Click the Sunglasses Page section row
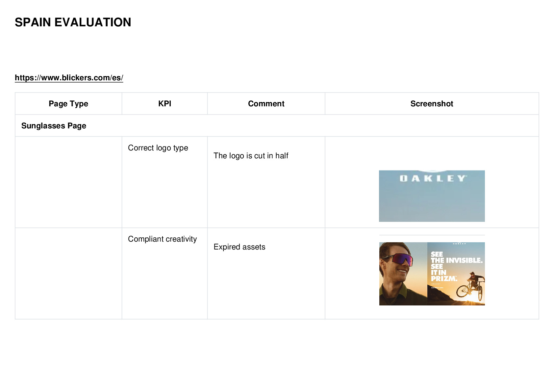 click(277, 126)
